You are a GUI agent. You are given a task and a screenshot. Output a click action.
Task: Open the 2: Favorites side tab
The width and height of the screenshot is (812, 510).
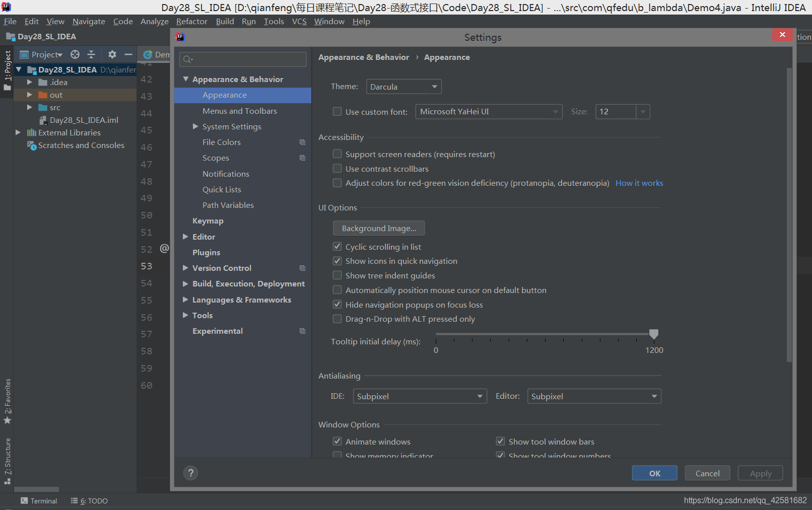pos(8,401)
